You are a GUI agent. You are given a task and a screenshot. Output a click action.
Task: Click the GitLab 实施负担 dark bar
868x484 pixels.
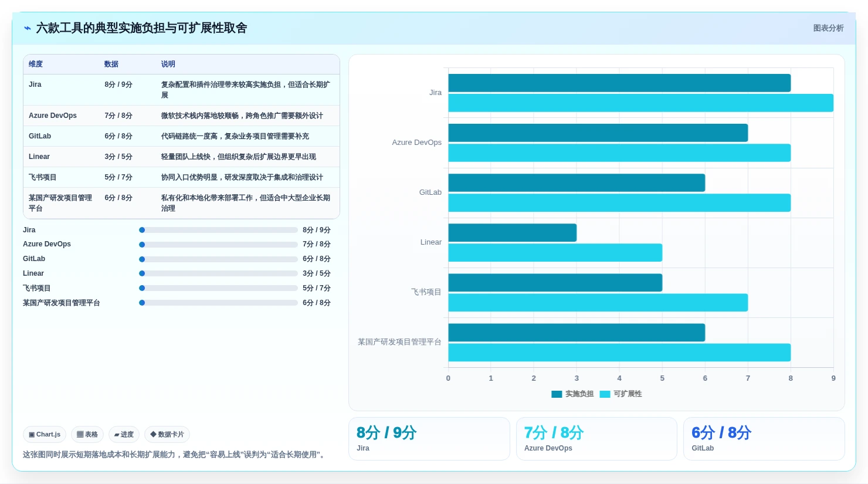[577, 182]
